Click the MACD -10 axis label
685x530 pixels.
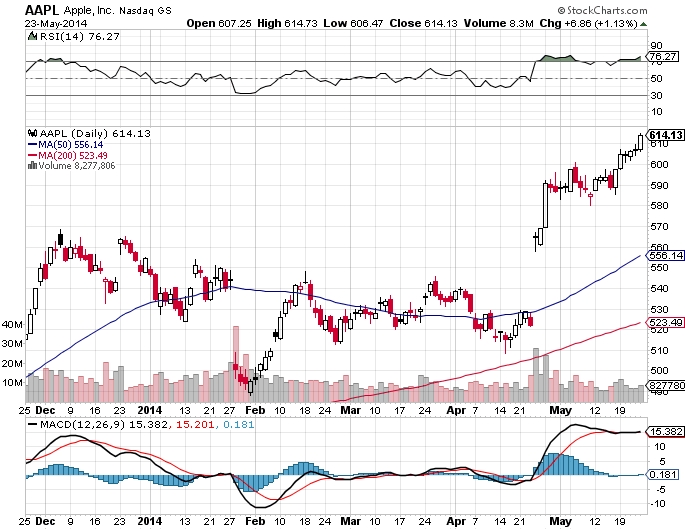point(658,504)
